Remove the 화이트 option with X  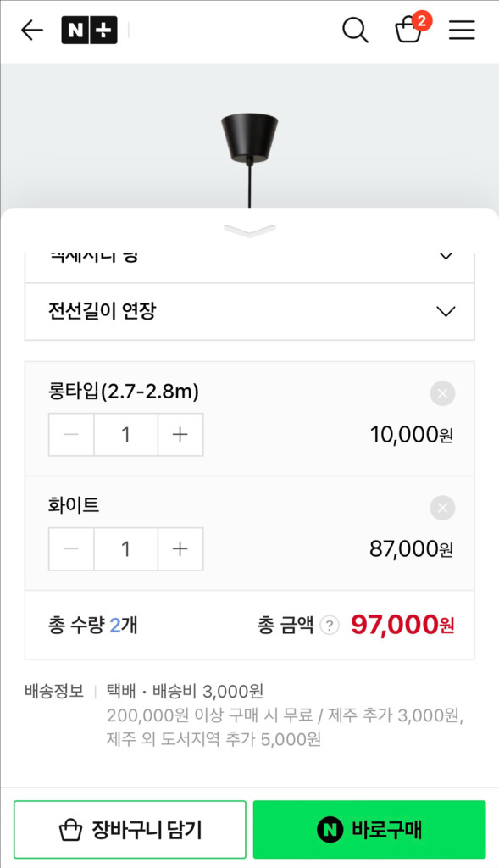coord(441,508)
